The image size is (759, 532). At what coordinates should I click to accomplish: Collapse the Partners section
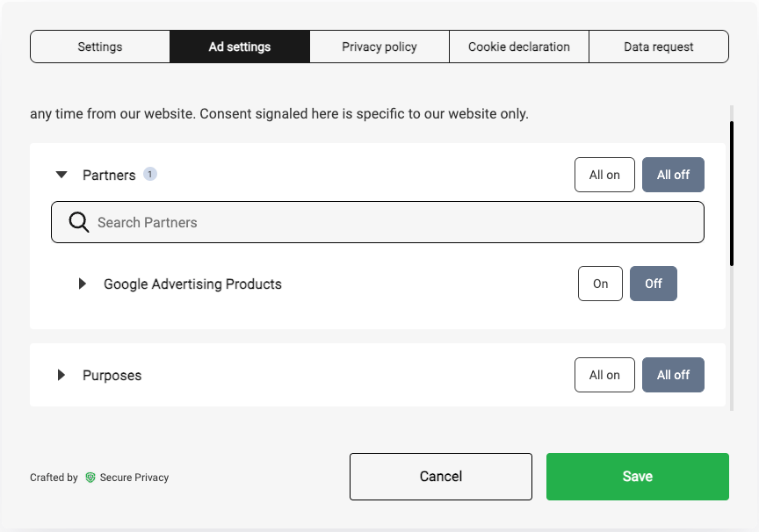61,175
